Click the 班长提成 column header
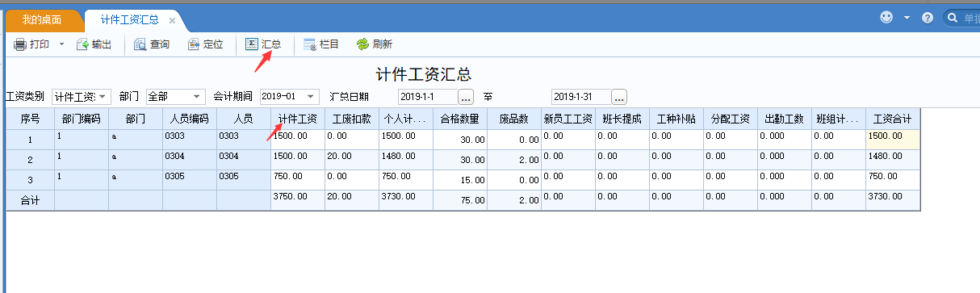Image resolution: width=980 pixels, height=293 pixels. [x=622, y=119]
